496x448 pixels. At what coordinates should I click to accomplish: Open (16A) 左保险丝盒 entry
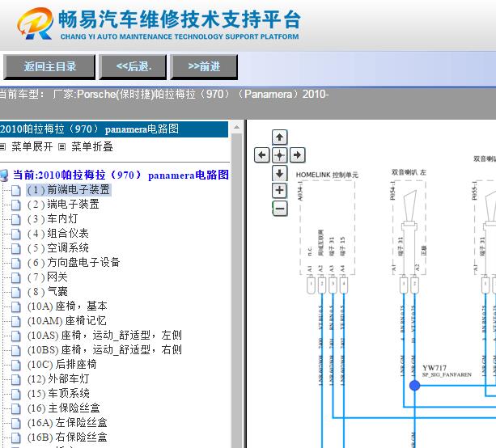(67, 422)
